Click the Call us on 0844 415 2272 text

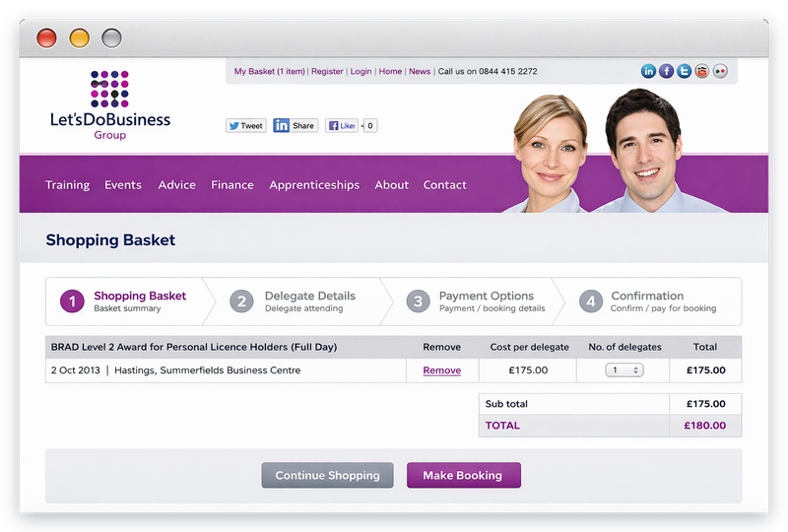(488, 71)
